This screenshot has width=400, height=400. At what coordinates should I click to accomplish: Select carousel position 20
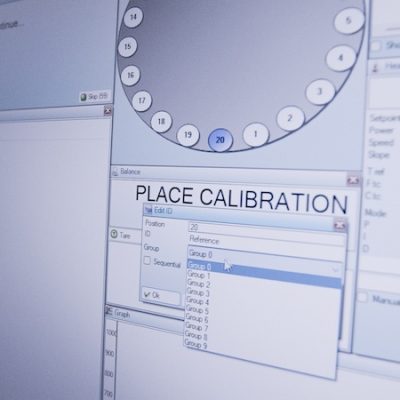click(220, 140)
